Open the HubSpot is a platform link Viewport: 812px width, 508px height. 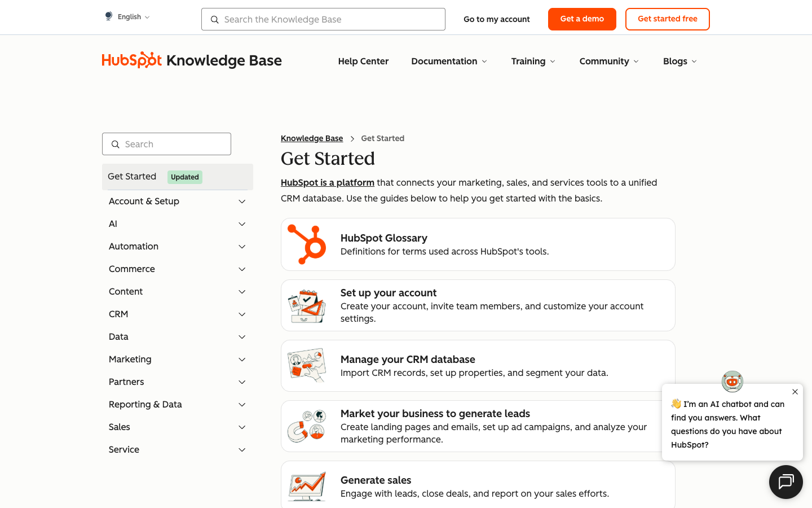[x=328, y=182]
